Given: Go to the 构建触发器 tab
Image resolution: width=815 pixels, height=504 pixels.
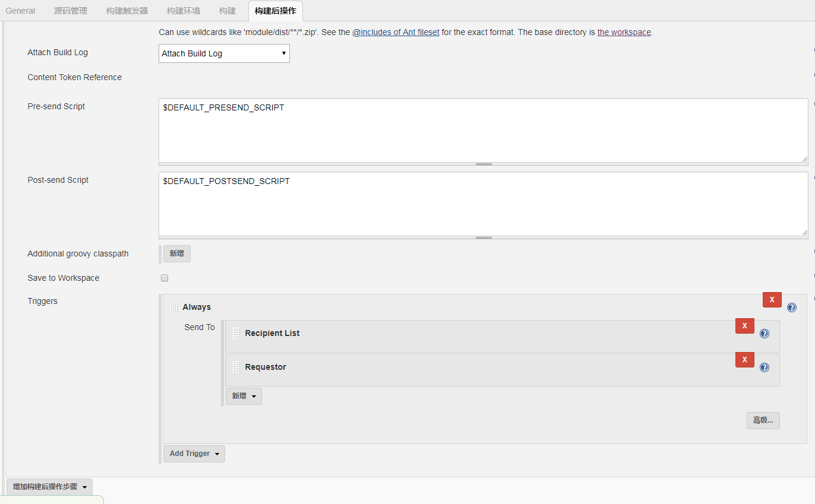Looking at the screenshot, I should tap(127, 11).
